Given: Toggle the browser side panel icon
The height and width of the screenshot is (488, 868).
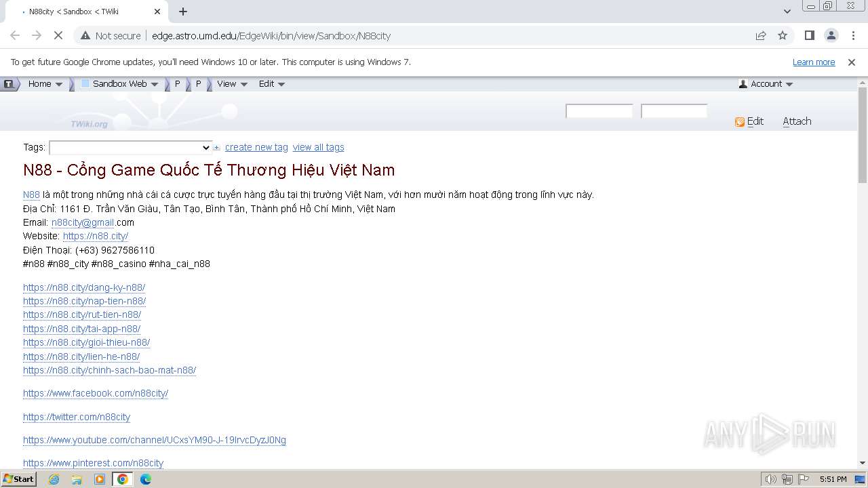Looking at the screenshot, I should [809, 35].
